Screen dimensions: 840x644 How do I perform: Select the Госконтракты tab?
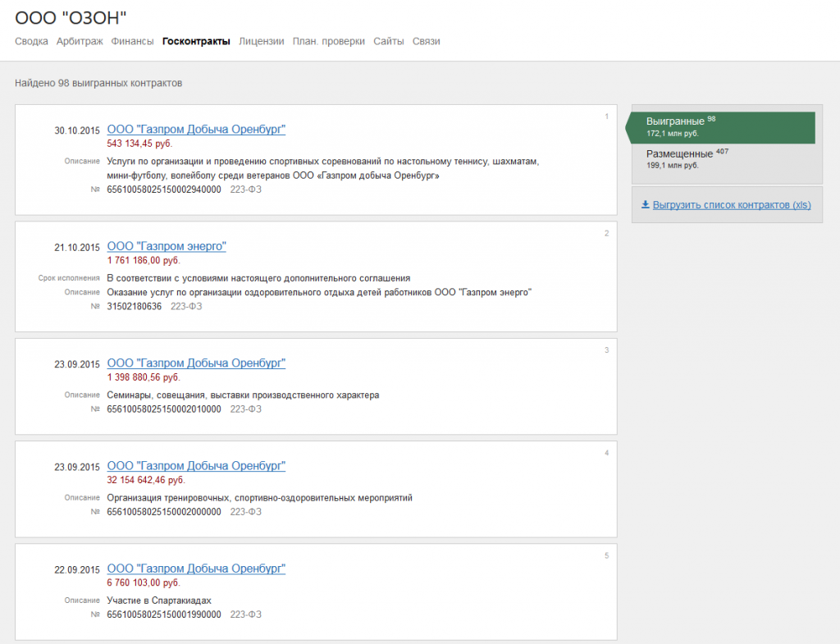coord(196,41)
